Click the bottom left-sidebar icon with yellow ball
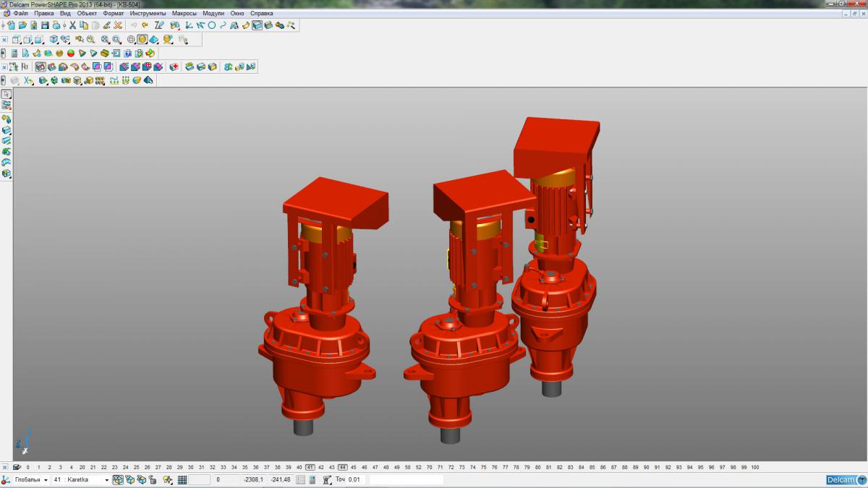This screenshot has width=868, height=488. (x=7, y=174)
